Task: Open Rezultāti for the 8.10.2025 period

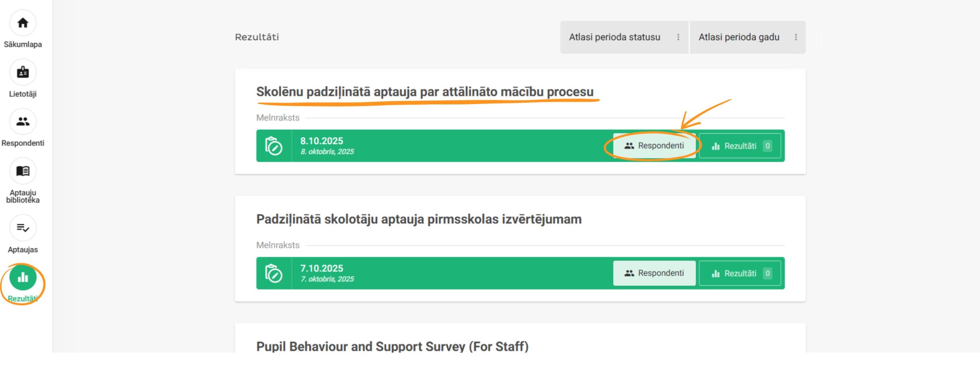Action: (x=740, y=146)
